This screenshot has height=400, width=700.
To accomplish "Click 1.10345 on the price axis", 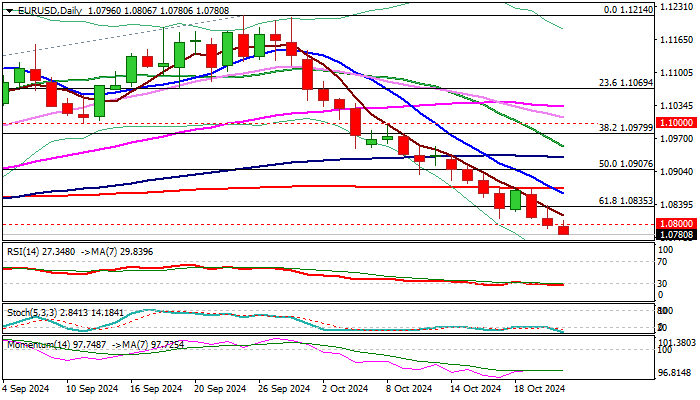I will 676,106.
